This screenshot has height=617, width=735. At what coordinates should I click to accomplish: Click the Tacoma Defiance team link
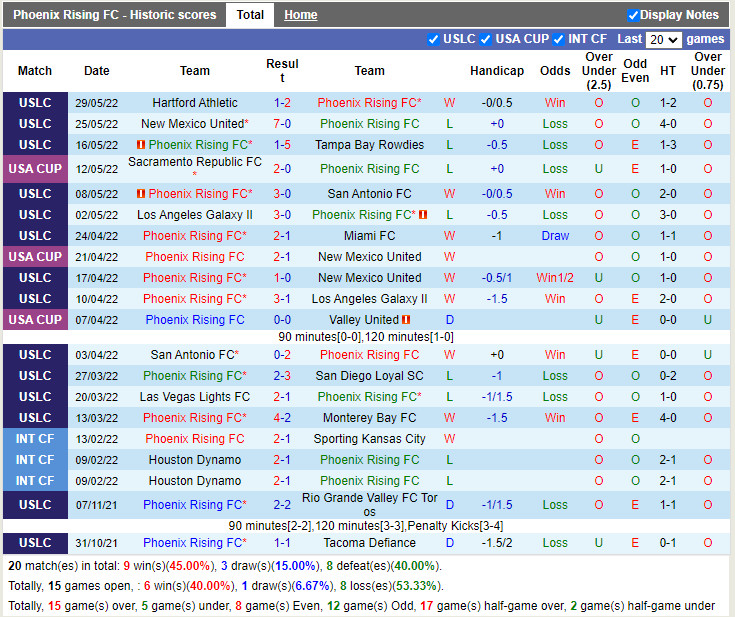point(369,543)
